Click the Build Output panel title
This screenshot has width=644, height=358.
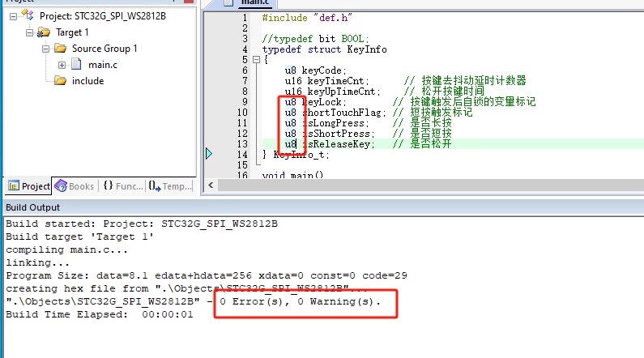point(33,207)
